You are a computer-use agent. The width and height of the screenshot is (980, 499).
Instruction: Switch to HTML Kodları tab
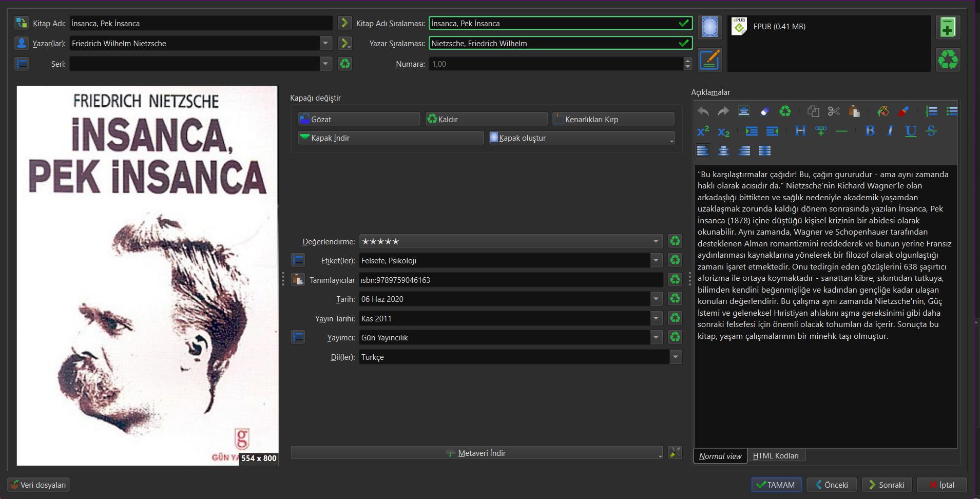coord(776,456)
